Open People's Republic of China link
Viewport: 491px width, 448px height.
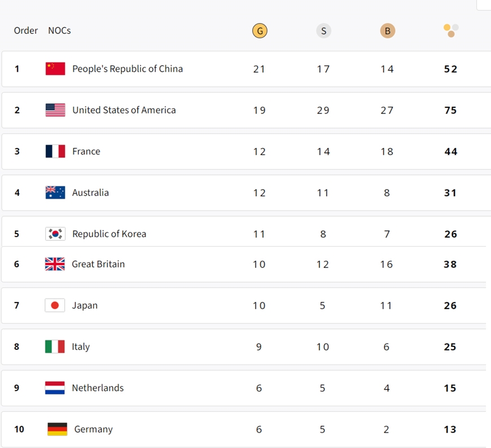coord(128,69)
